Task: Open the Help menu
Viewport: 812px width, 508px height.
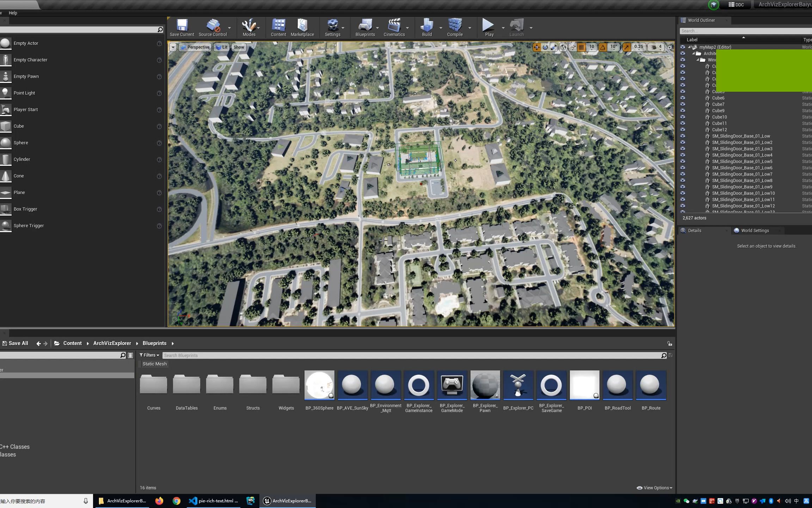Action: (x=13, y=13)
